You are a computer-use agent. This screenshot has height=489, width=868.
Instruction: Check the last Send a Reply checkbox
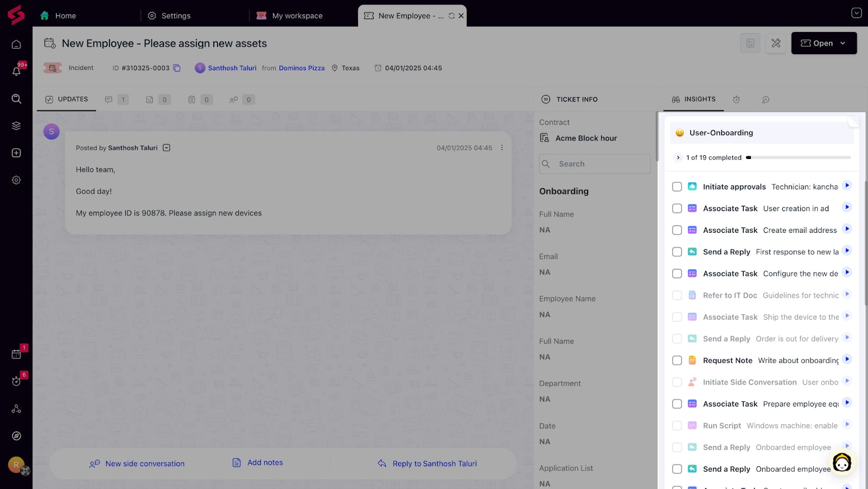click(x=677, y=469)
